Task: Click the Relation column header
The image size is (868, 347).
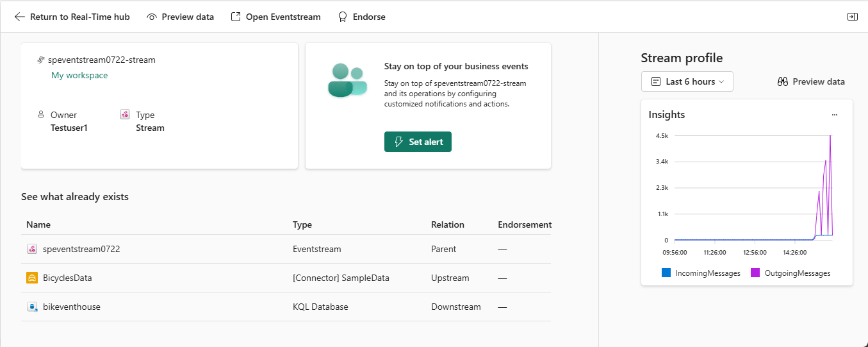Action: click(448, 224)
